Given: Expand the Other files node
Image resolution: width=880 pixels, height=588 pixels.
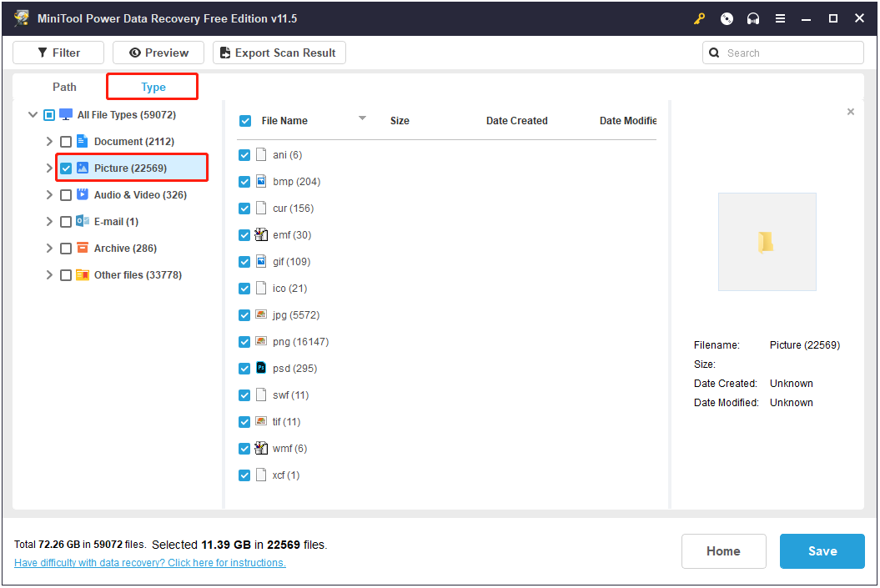Looking at the screenshot, I should click(x=49, y=275).
